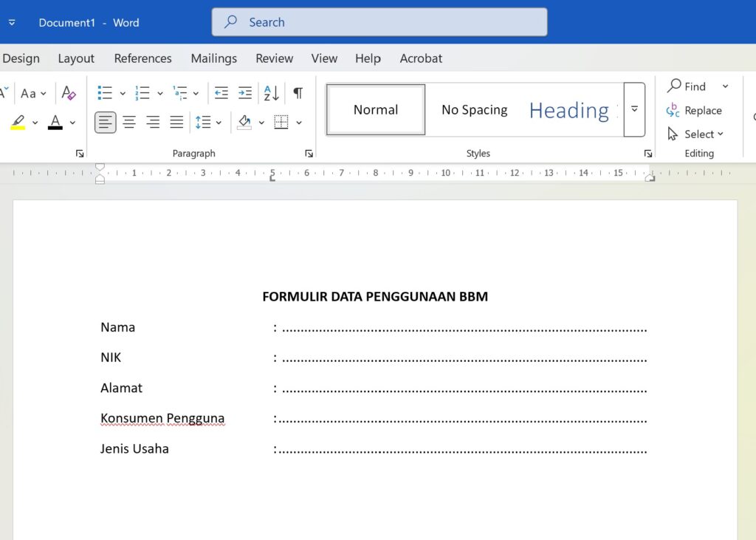Center align the paragraph
756x540 pixels.
[128, 122]
